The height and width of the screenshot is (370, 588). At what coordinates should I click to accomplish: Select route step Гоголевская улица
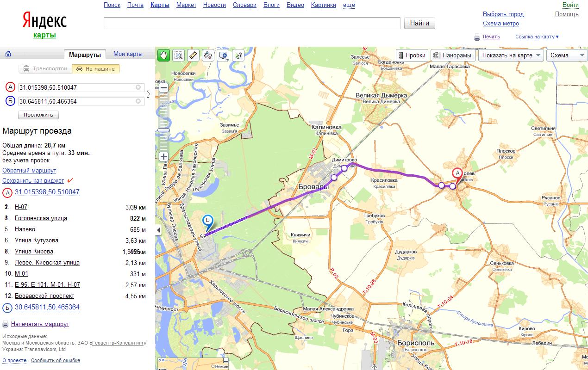point(41,218)
